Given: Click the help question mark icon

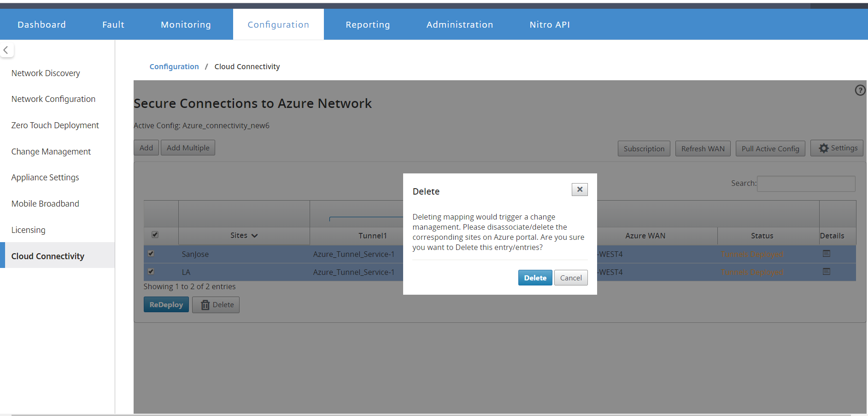Looking at the screenshot, I should point(860,90).
